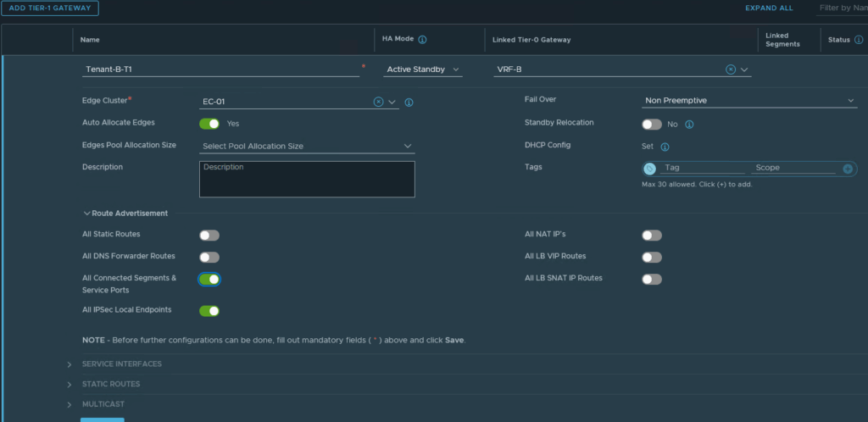Viewport: 868px width, 422px height.
Task: Click the plus icon to add tag
Action: (x=847, y=169)
